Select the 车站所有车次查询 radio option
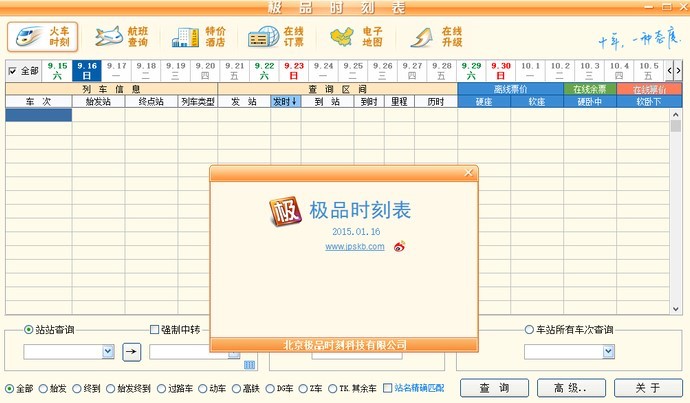690x403 pixels. [529, 330]
